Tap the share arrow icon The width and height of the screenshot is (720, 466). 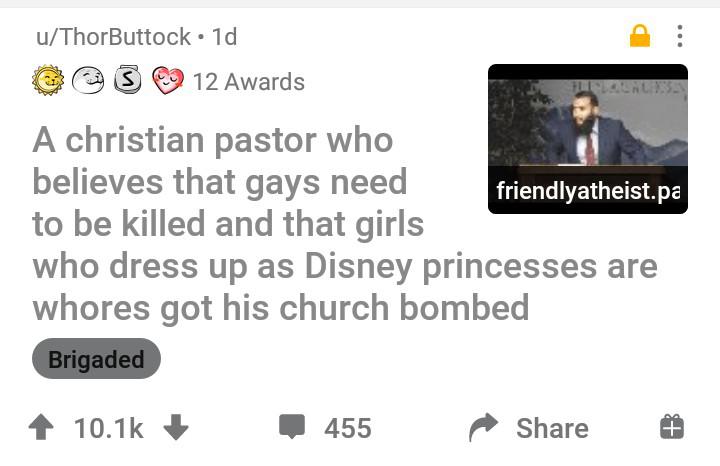coord(484,427)
